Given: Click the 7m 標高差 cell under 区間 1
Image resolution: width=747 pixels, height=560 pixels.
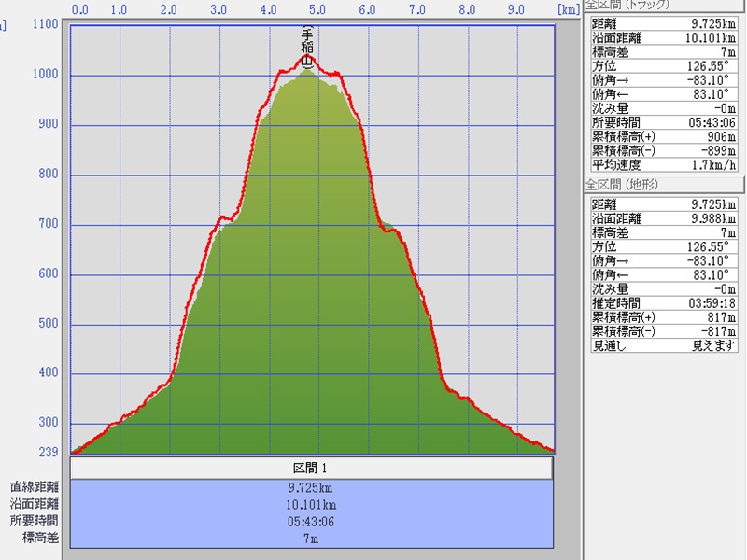Looking at the screenshot, I should click(x=311, y=538).
